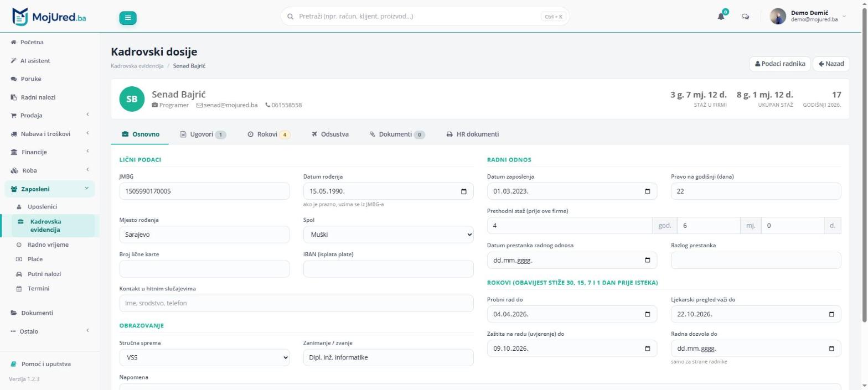868x390 pixels.
Task: Click the Nazad button
Action: pyautogui.click(x=831, y=64)
